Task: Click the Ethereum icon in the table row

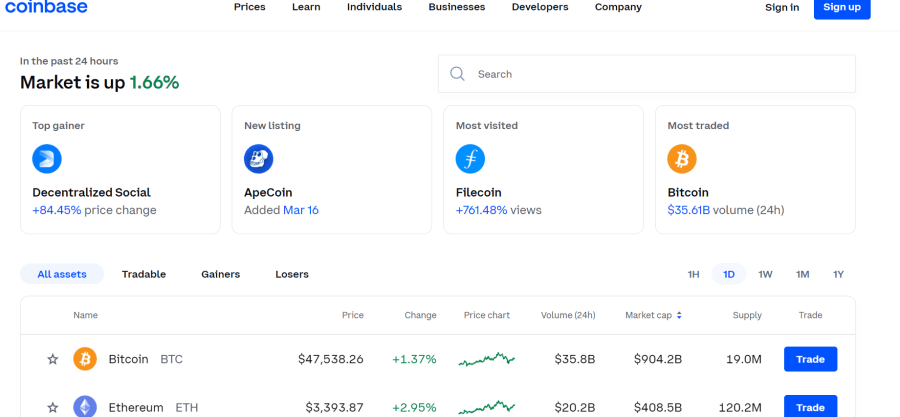Action: coord(85,407)
